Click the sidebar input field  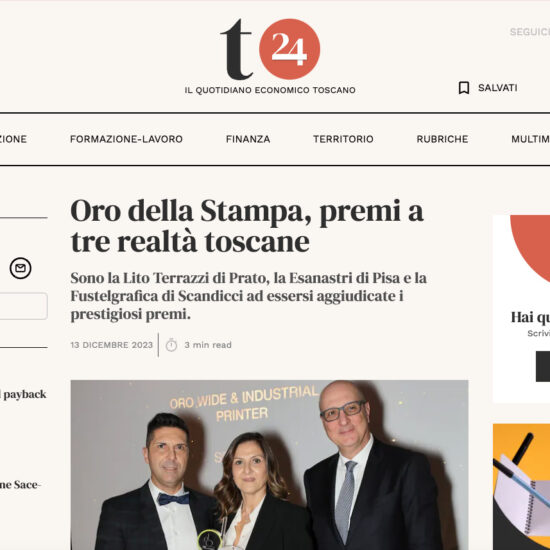tap(23, 306)
